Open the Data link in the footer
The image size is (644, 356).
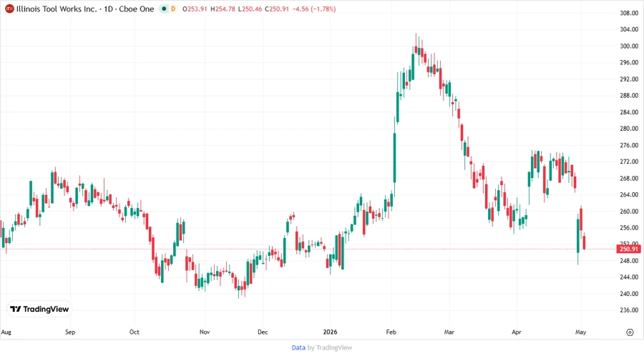(x=298, y=348)
